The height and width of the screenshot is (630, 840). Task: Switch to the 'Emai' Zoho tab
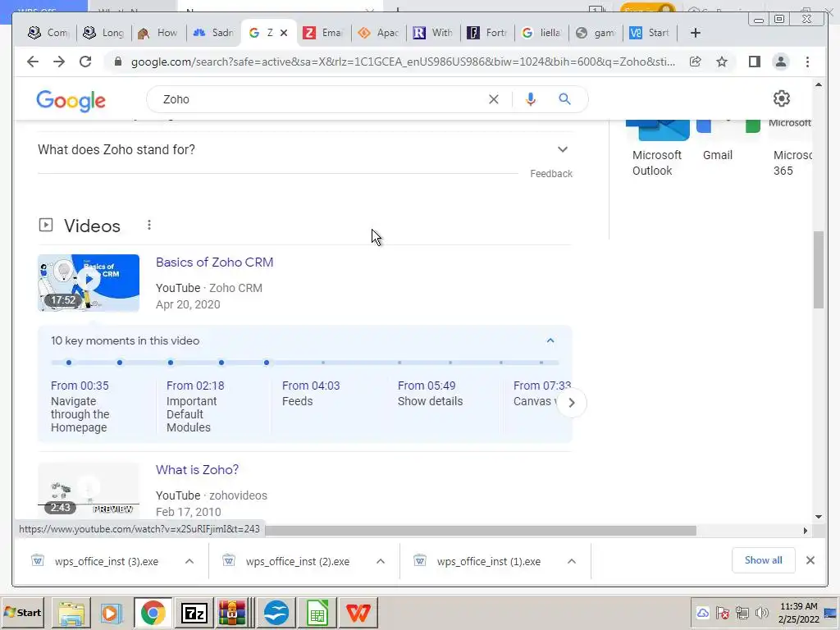coord(323,33)
